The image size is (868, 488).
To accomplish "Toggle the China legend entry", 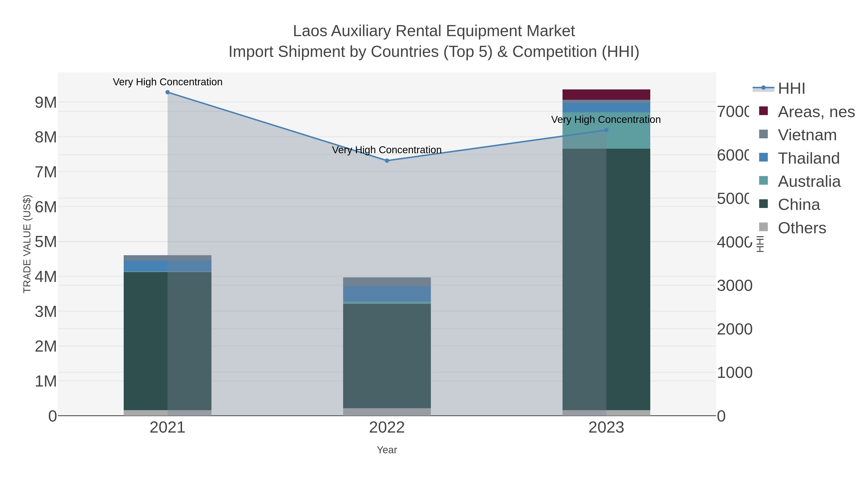I will (789, 204).
